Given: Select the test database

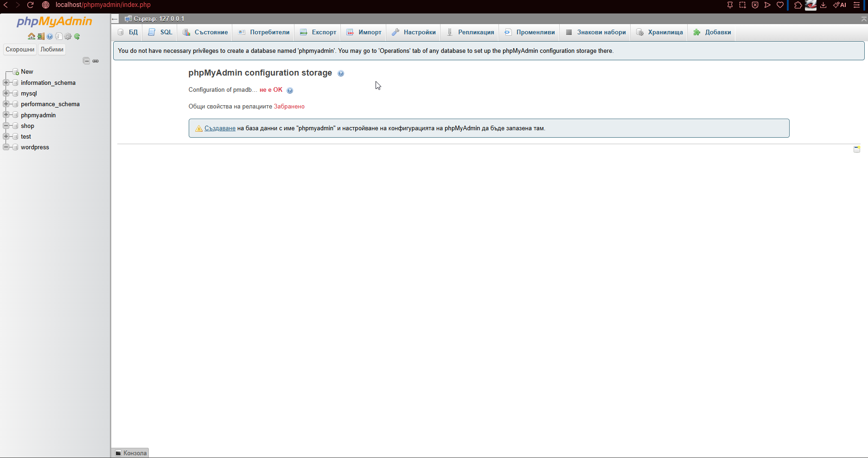Looking at the screenshot, I should pos(26,136).
